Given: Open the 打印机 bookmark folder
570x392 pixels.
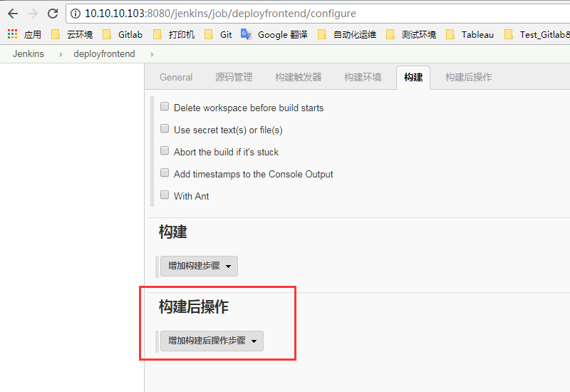Looking at the screenshot, I should (174, 34).
